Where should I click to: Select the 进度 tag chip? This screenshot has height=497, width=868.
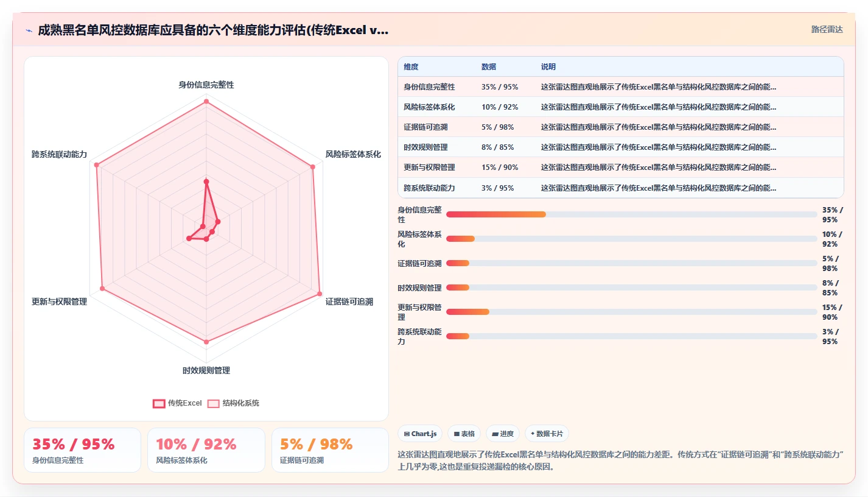pos(503,434)
